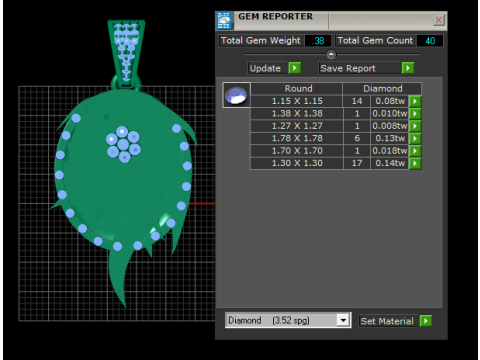This screenshot has height=360, width=480.
Task: Select the 1.70 X 1.70 size cell
Action: (297, 151)
